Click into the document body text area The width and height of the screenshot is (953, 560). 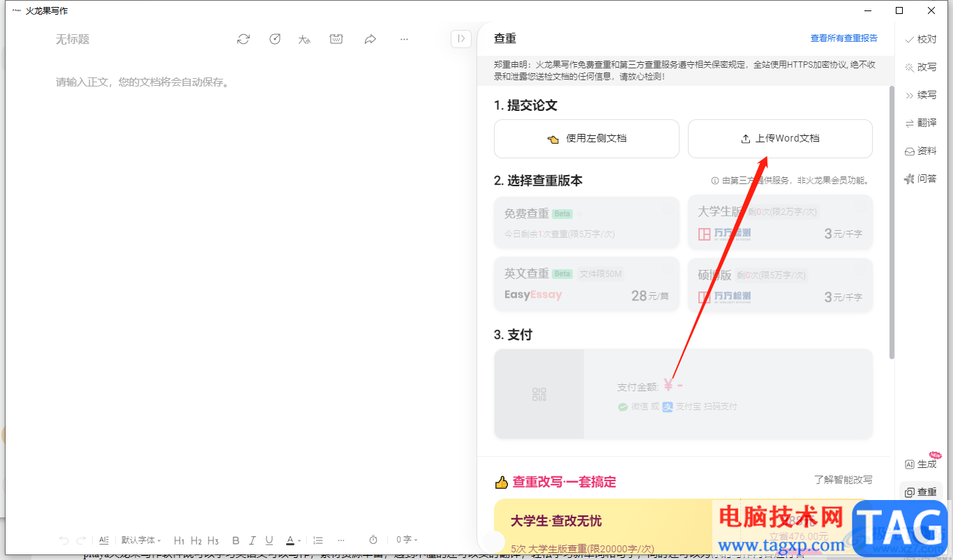click(x=241, y=300)
